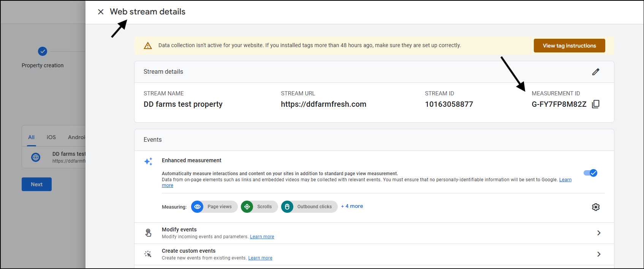
Task: Click the Scrolls chip
Action: (x=259, y=207)
